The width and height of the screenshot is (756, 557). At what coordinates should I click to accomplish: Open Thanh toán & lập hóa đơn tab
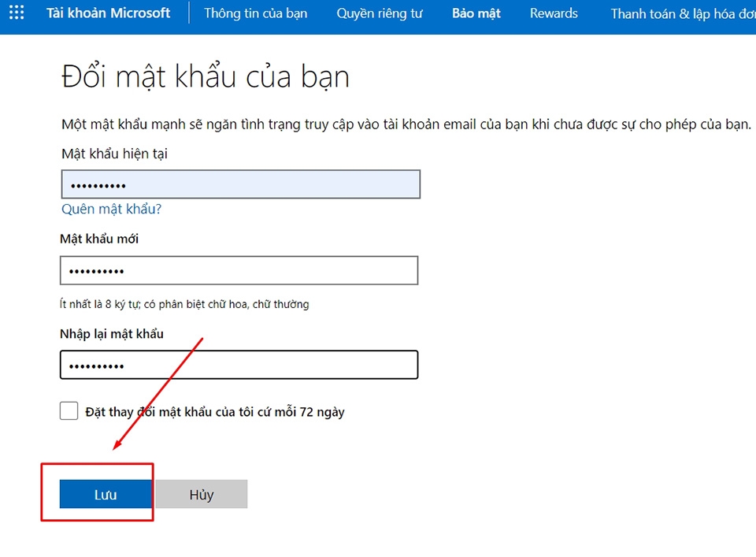point(683,14)
